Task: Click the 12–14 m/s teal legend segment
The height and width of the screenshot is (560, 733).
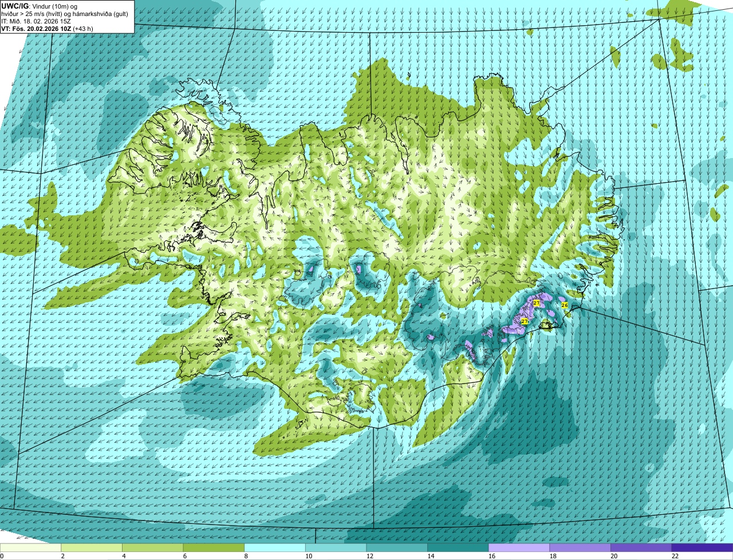Action: click(397, 547)
